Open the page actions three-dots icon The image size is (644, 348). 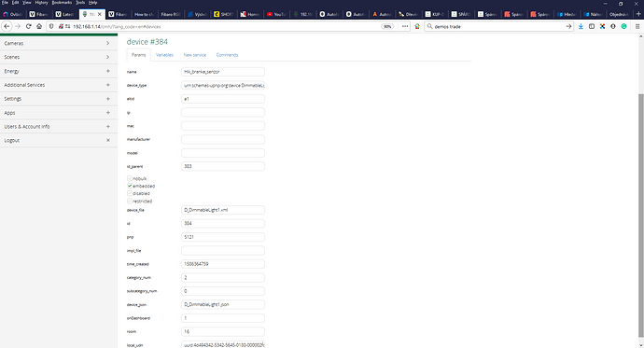[405, 26]
